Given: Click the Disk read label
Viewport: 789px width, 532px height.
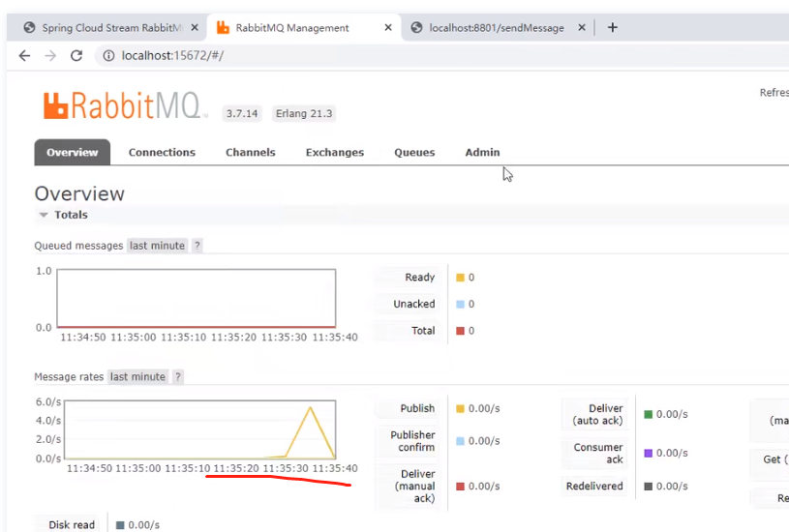Looking at the screenshot, I should pos(72,525).
